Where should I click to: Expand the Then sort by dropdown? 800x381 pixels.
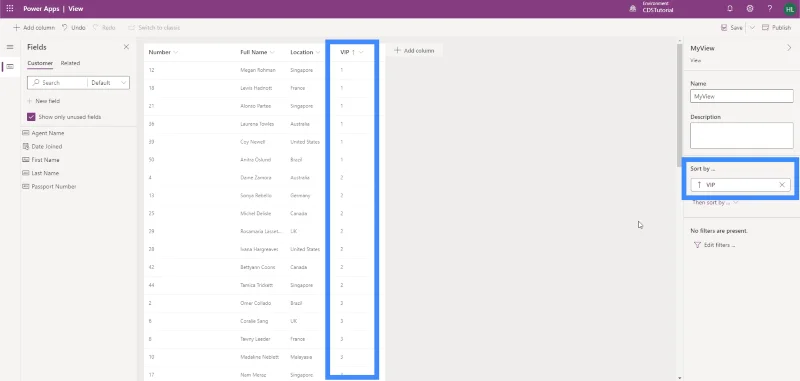[715, 202]
